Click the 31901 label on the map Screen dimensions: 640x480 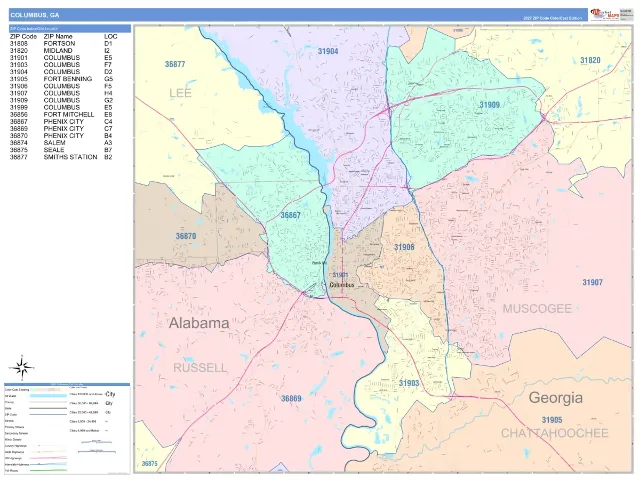[340, 275]
